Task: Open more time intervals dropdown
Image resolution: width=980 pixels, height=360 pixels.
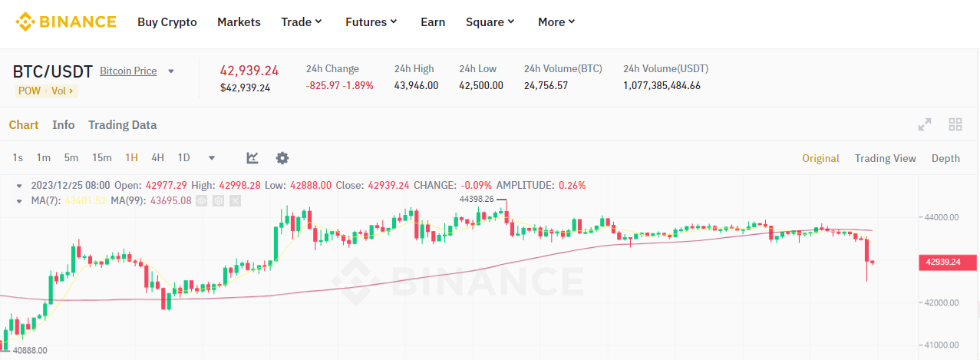Action: click(x=212, y=158)
